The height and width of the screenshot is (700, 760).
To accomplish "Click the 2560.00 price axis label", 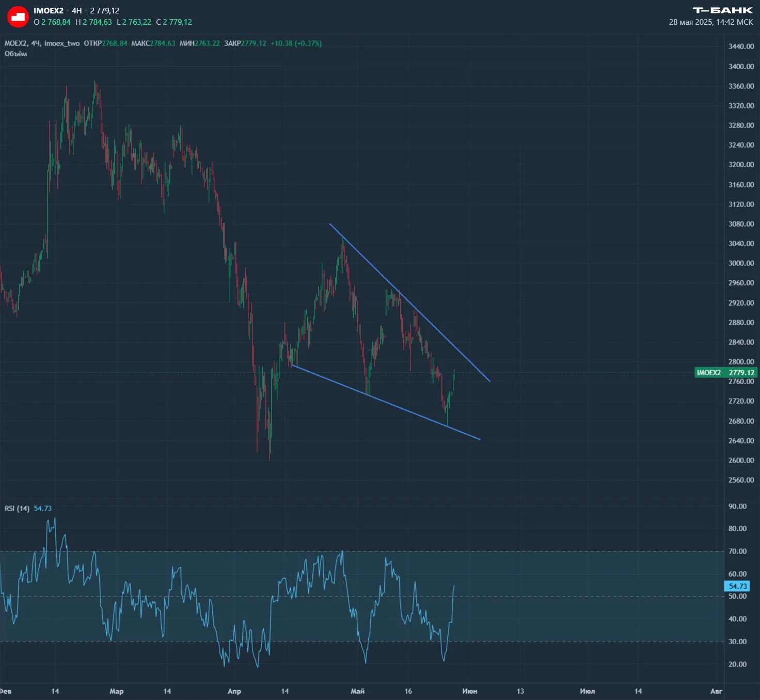I will (x=741, y=480).
